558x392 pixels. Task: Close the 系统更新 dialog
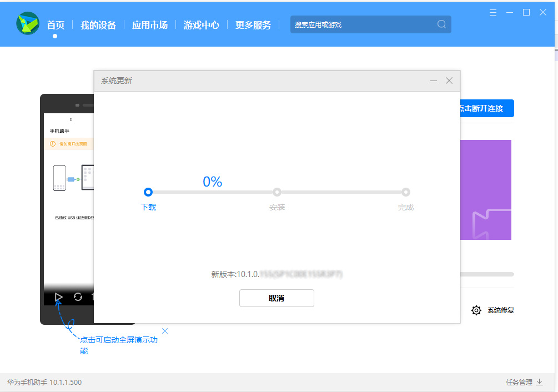click(449, 81)
